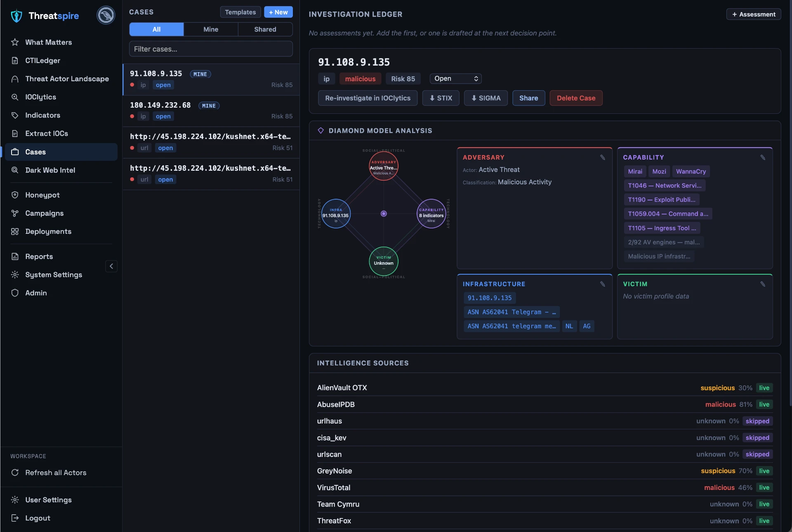Viewport: 792px width, 532px height.
Task: Create a new case with + New
Action: (x=278, y=12)
